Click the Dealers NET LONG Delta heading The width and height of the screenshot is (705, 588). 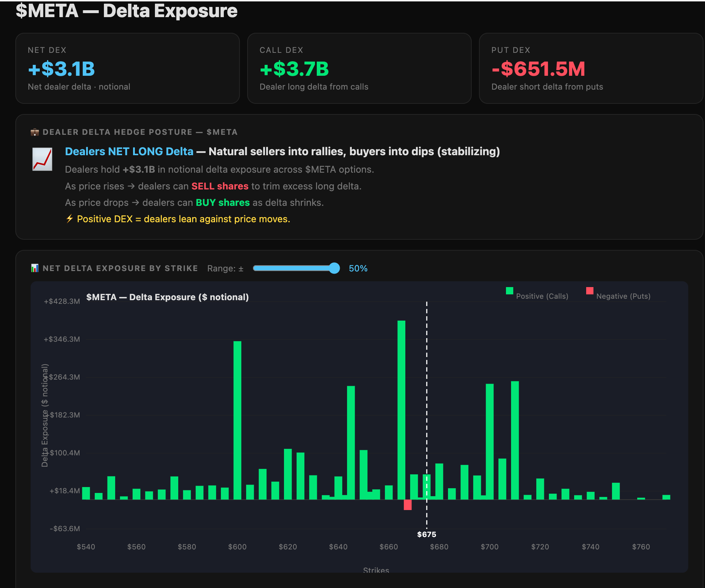point(129,152)
